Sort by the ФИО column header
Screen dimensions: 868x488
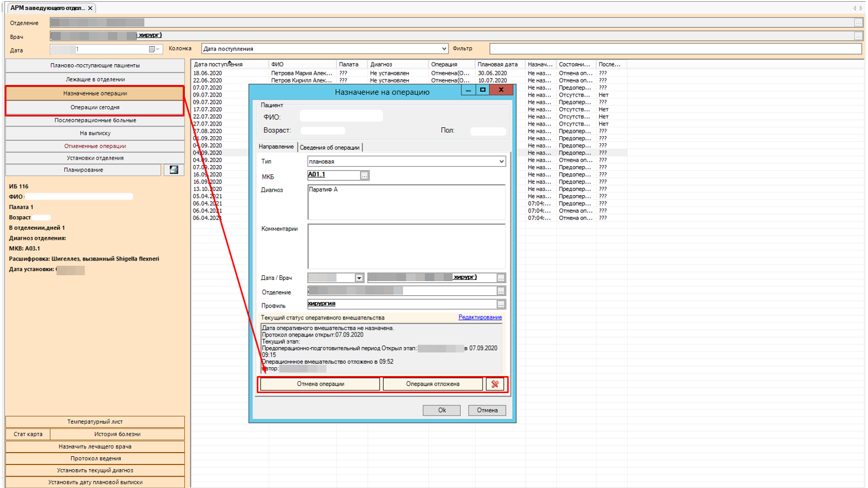pos(302,64)
